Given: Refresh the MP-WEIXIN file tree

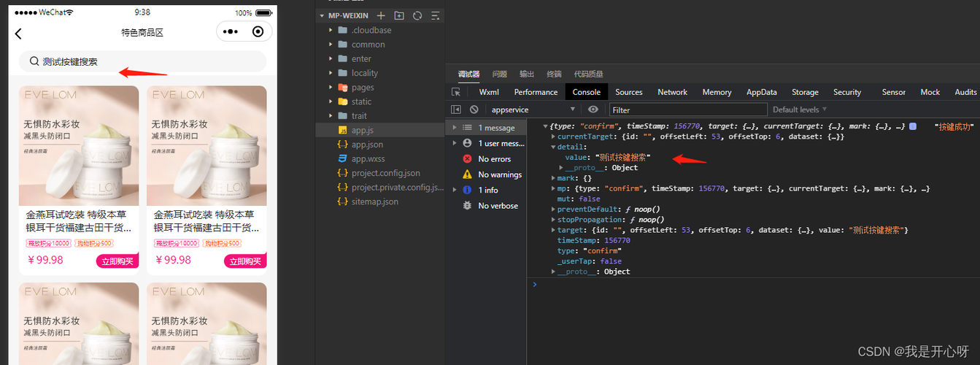Looking at the screenshot, I should click(x=417, y=15).
